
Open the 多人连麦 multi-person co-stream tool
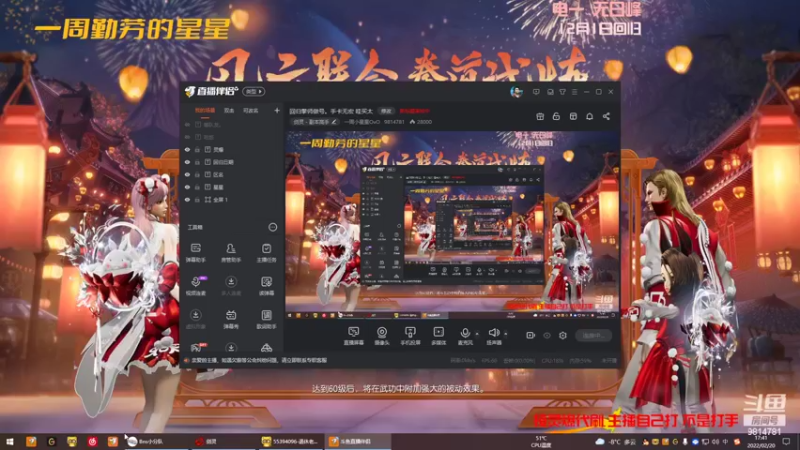pos(231,286)
